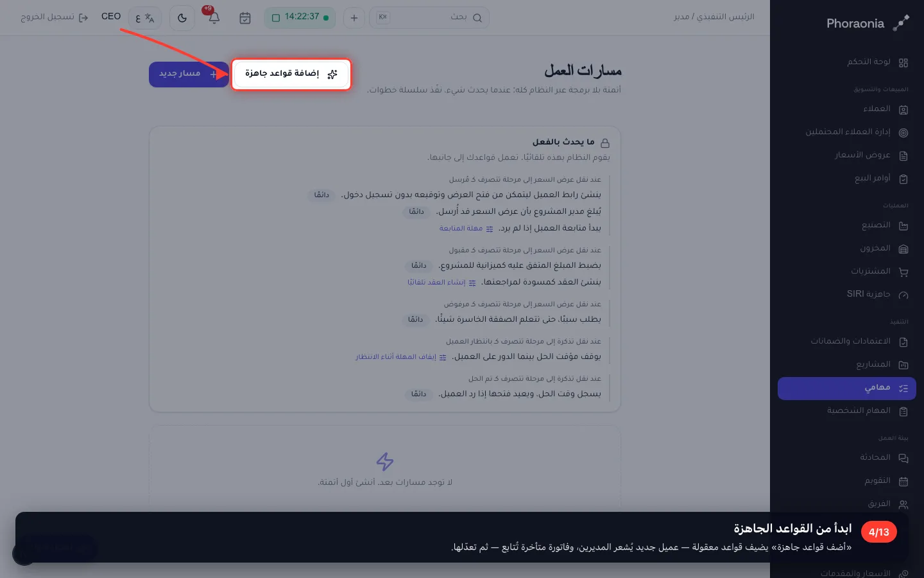Open لوحة التحكم dashboard icon
The image size is (924, 578).
point(903,62)
